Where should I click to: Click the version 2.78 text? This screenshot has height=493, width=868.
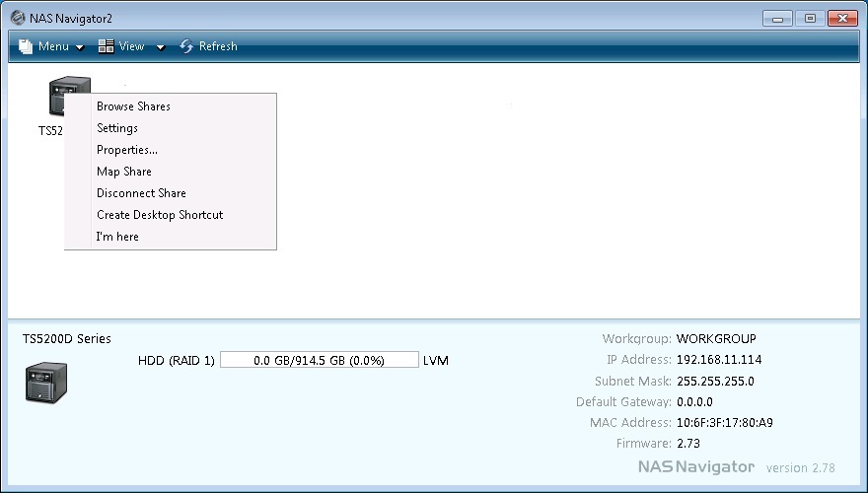tap(801, 468)
